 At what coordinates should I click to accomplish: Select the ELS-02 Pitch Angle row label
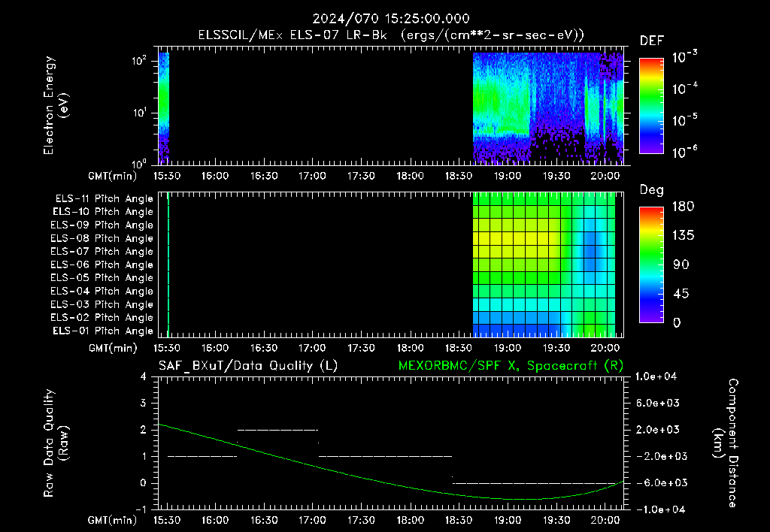102,318
